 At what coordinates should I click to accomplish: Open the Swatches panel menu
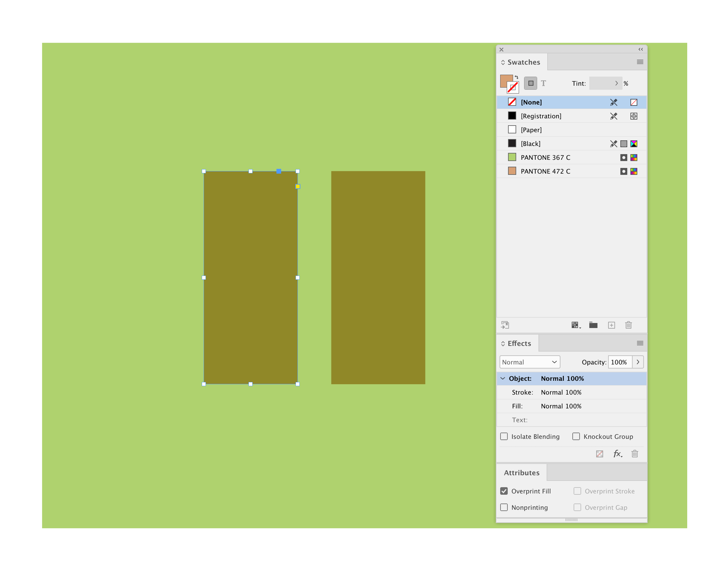tap(640, 62)
